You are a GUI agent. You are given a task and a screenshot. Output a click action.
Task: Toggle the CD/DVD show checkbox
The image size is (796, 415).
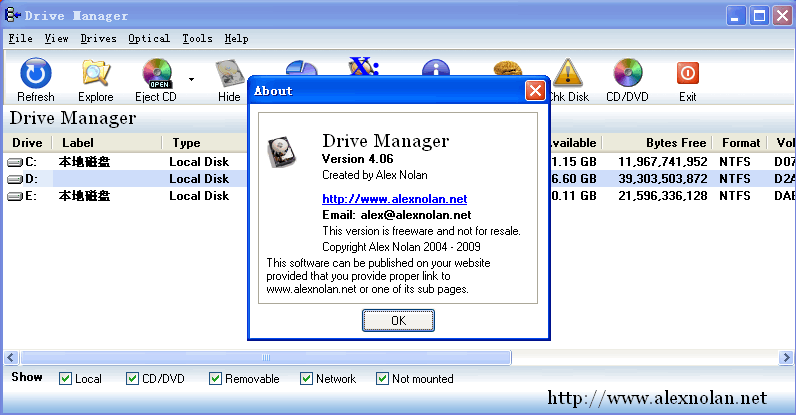(x=132, y=378)
